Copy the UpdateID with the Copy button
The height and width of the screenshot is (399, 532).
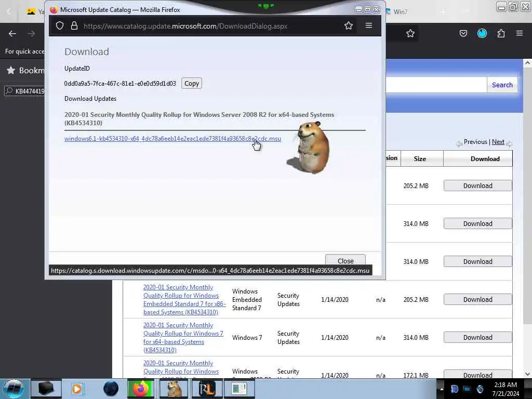pyautogui.click(x=191, y=84)
